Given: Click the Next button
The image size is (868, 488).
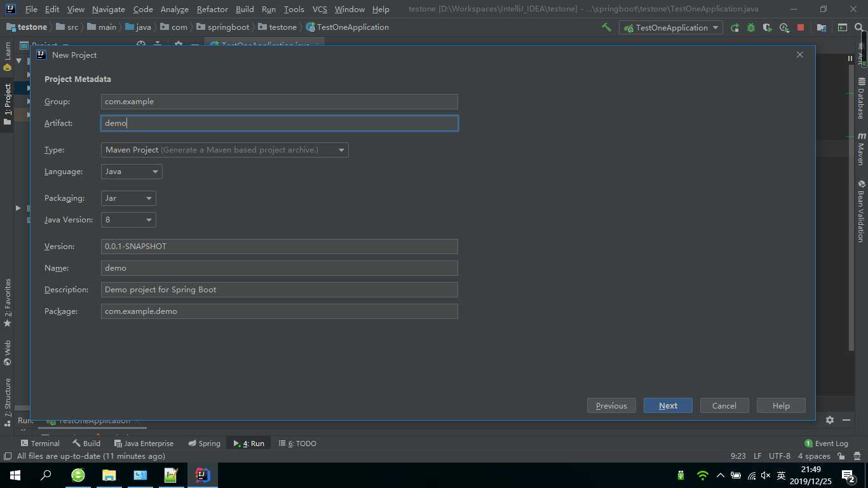Looking at the screenshot, I should [x=668, y=405].
